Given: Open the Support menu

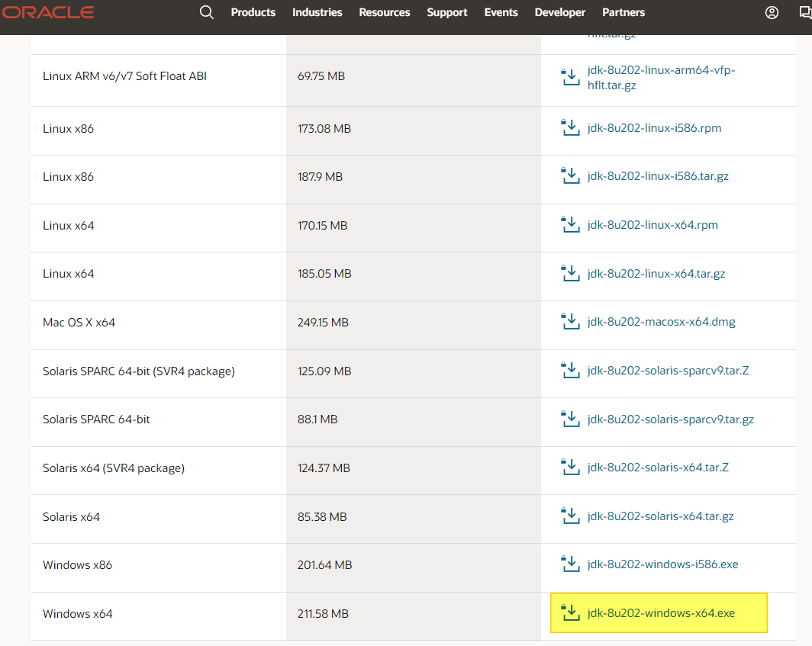Looking at the screenshot, I should [447, 12].
